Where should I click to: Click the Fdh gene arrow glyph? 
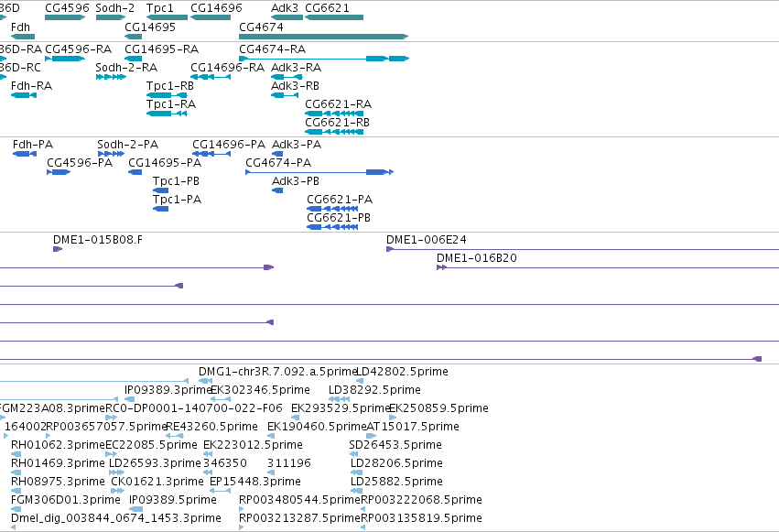[23, 37]
